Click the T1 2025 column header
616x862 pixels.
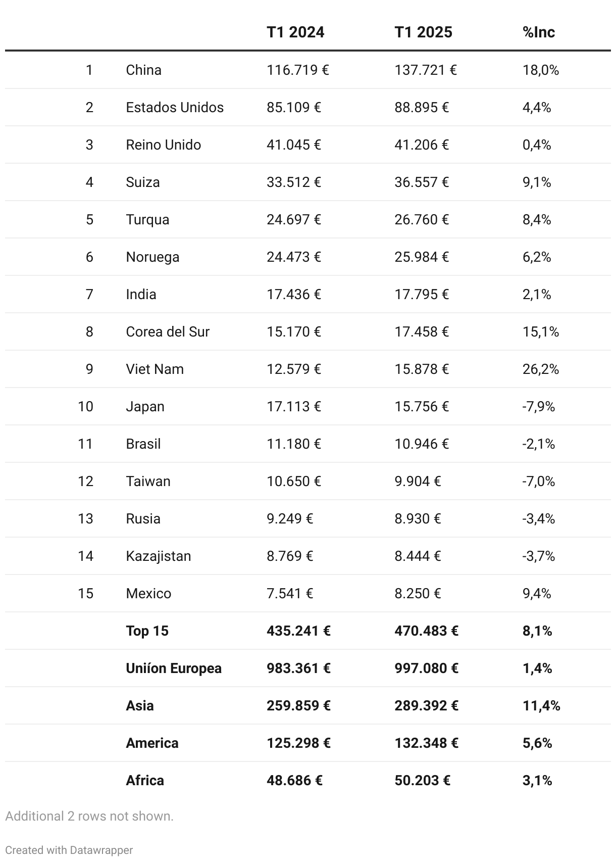pyautogui.click(x=423, y=32)
